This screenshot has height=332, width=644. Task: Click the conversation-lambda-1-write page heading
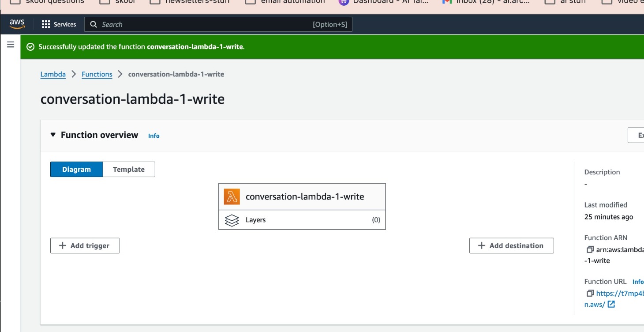tap(132, 99)
